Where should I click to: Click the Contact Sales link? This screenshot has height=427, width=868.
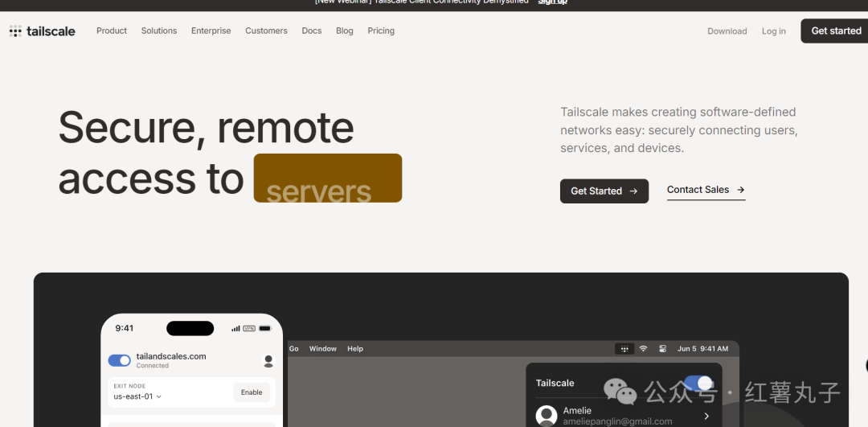(706, 190)
